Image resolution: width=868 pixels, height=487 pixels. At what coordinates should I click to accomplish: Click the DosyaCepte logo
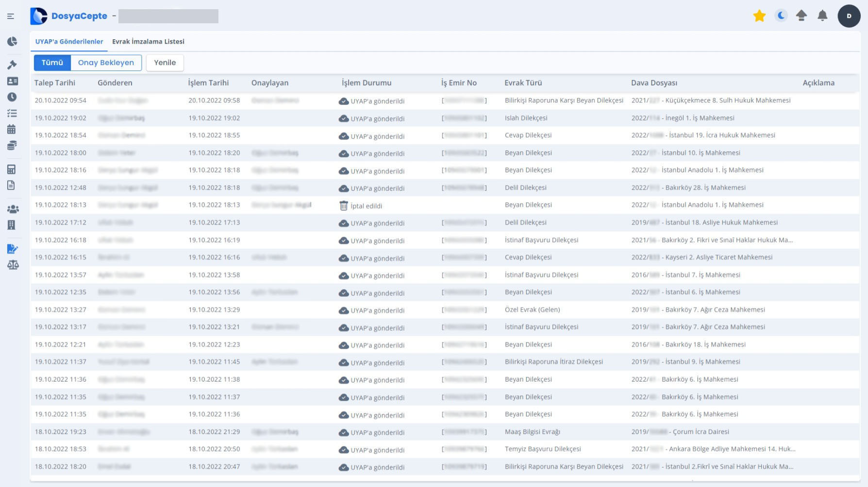tap(68, 16)
